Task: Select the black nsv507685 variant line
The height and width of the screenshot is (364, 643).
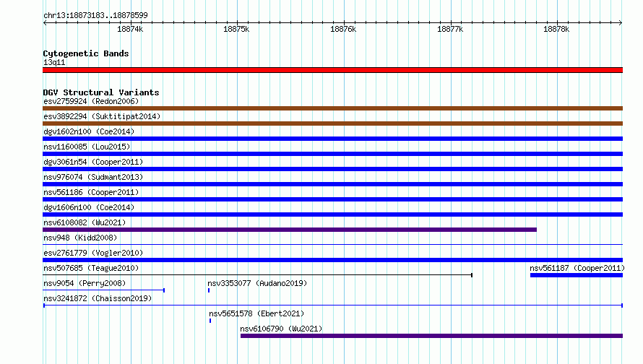Action: click(257, 275)
